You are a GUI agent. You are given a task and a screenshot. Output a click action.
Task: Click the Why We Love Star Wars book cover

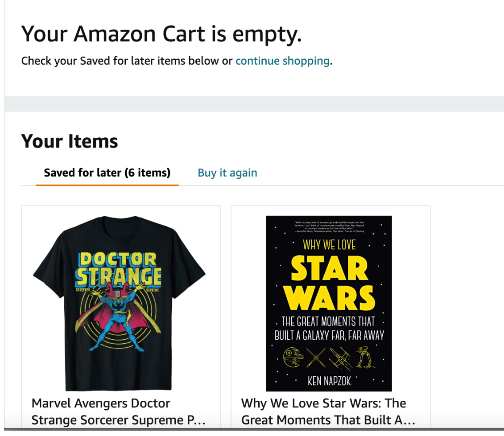coord(329,303)
